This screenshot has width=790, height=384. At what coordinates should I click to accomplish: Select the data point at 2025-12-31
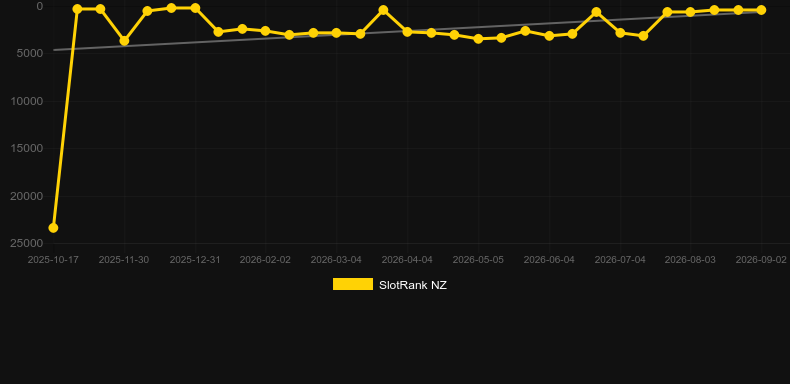pos(195,8)
